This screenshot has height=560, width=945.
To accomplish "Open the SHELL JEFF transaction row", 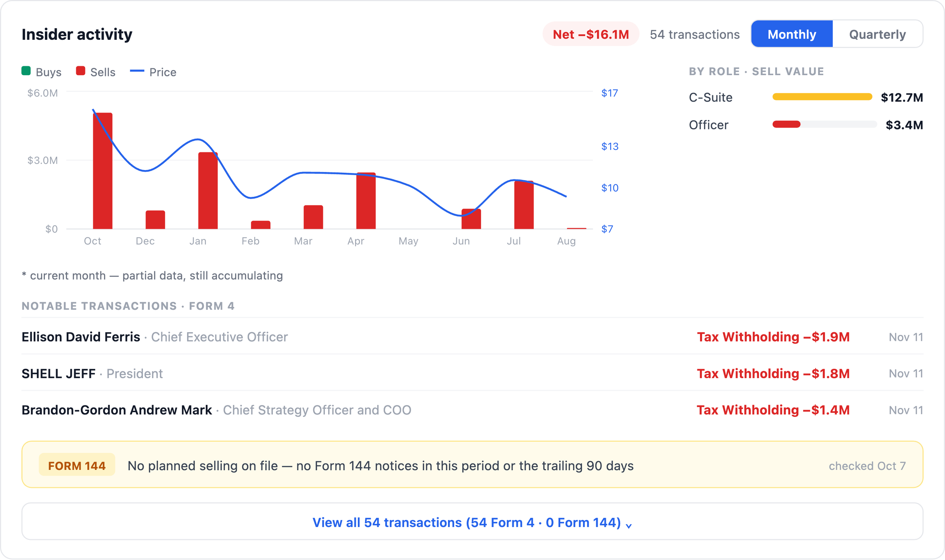I will point(472,373).
